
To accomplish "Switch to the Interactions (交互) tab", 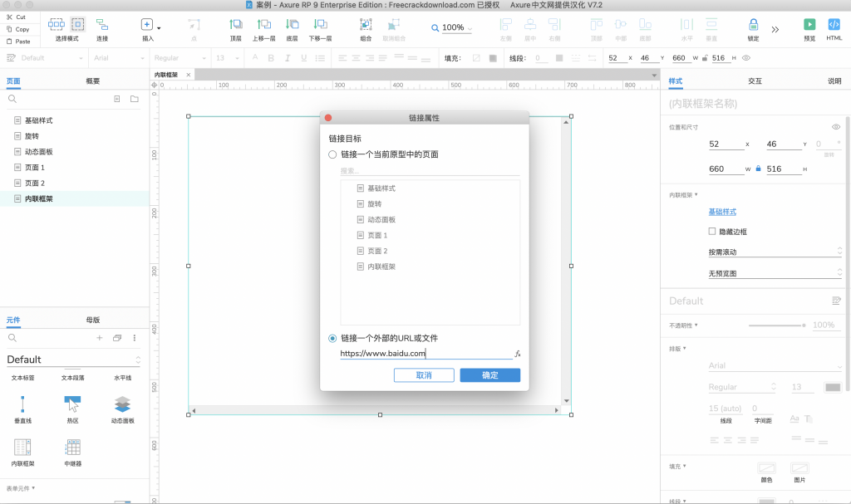I will click(755, 81).
